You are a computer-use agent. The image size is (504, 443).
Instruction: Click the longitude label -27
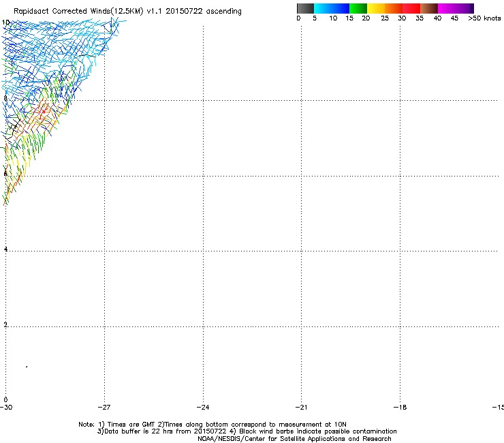tap(104, 408)
